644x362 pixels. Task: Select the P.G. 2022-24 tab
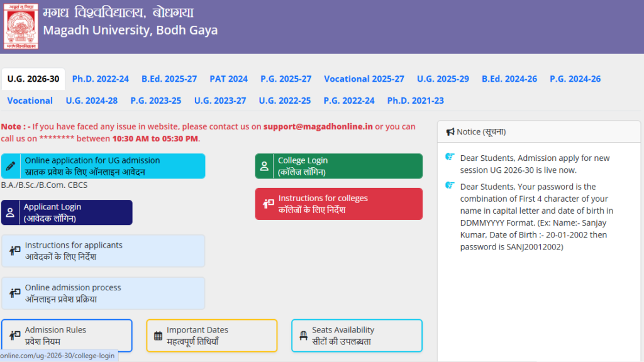(x=349, y=101)
